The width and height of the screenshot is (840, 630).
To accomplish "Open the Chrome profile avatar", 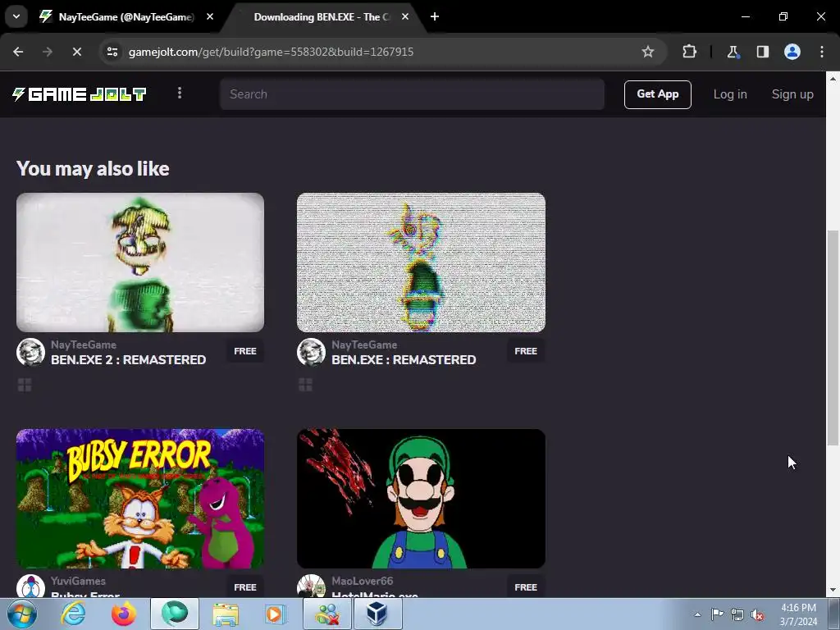I will pyautogui.click(x=792, y=52).
